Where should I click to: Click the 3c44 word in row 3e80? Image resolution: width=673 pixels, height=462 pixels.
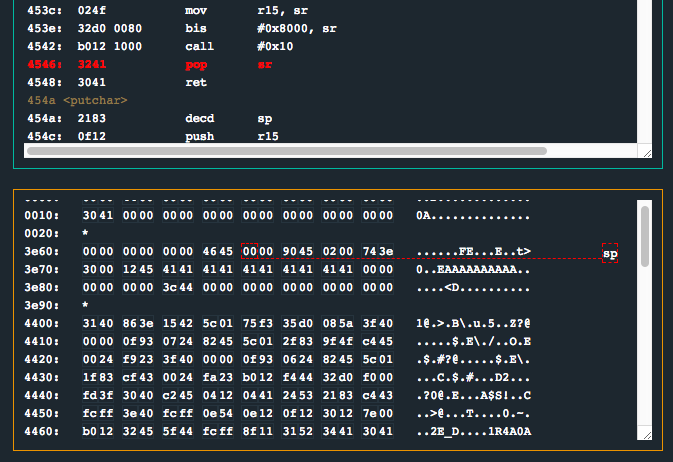(178, 287)
